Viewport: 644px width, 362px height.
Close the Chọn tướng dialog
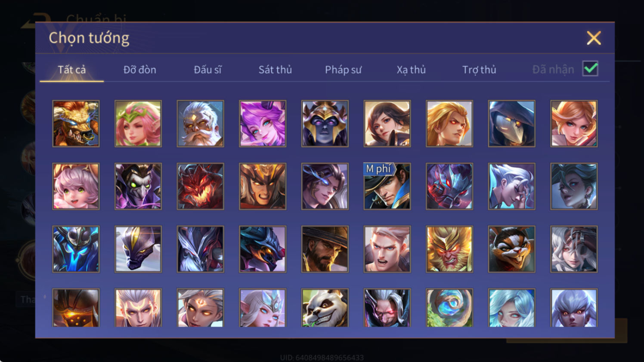[x=594, y=38]
